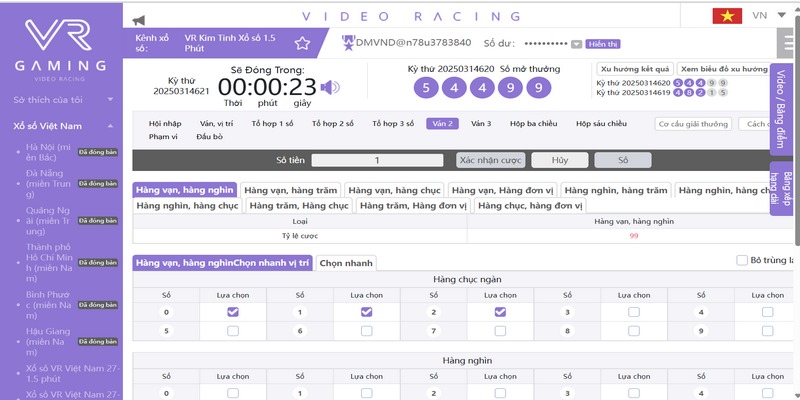800x400 pixels.
Task: Click the first winning number ball 5
Action: (425, 88)
